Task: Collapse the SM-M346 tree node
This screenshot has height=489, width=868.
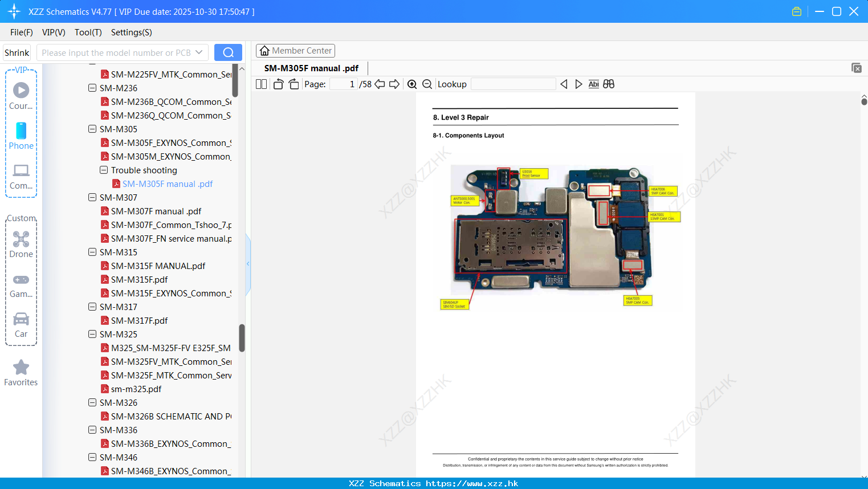Action: [92, 457]
